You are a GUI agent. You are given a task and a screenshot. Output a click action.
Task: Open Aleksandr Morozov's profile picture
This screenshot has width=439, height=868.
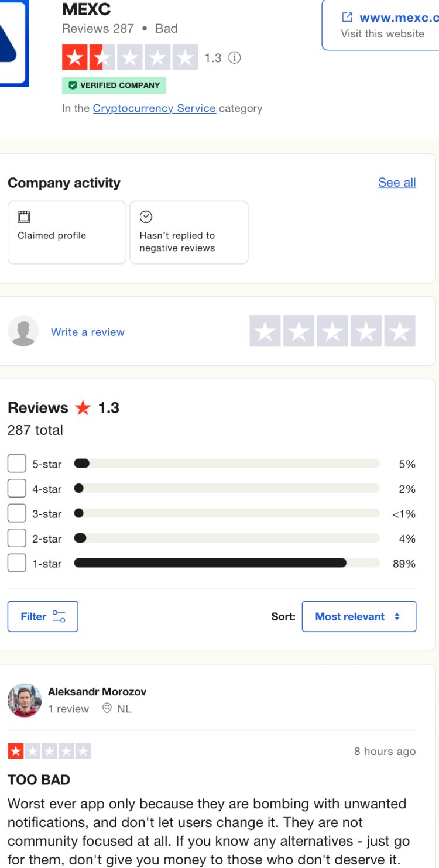click(x=25, y=700)
